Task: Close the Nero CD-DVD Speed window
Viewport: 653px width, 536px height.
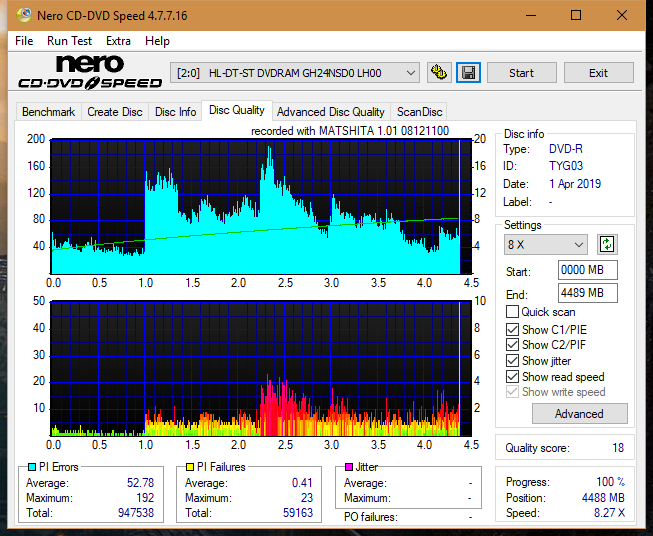Action: click(x=622, y=15)
